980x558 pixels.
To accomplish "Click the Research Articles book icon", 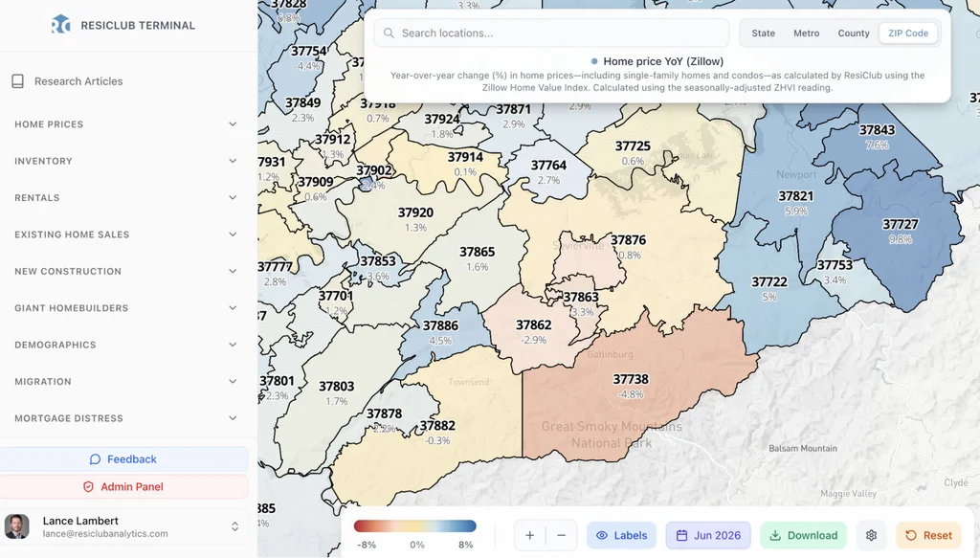I will [x=17, y=81].
